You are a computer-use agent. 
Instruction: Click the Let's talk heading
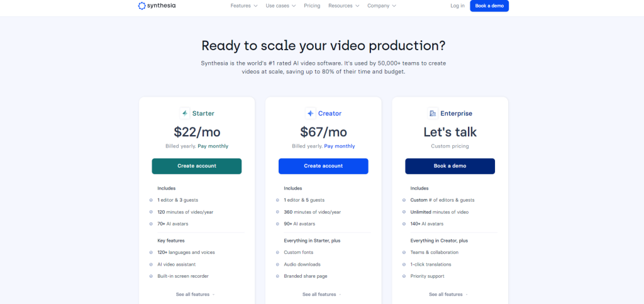(450, 132)
